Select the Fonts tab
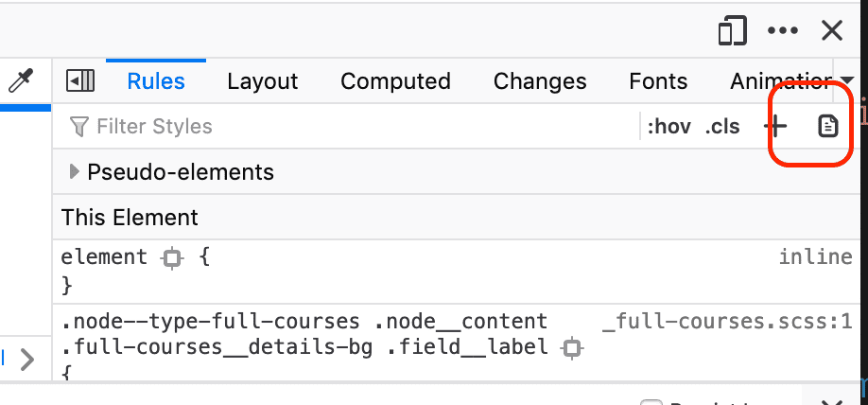The height and width of the screenshot is (405, 868). click(658, 81)
